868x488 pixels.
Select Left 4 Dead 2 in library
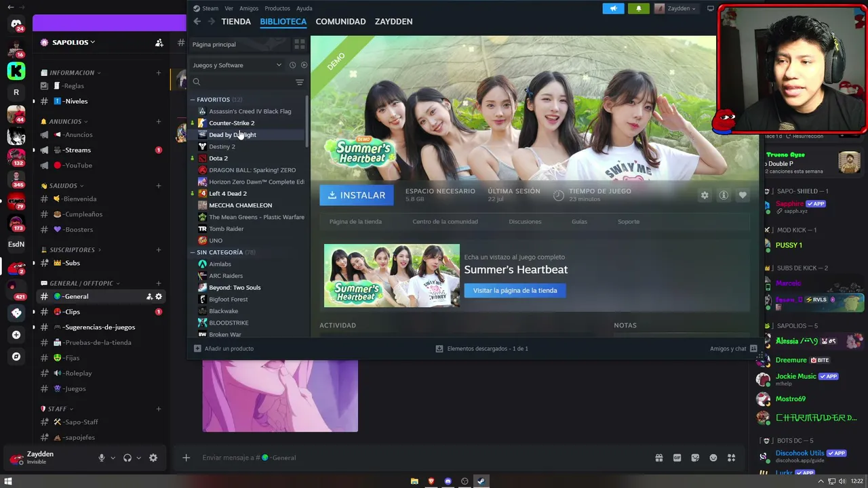pyautogui.click(x=228, y=194)
